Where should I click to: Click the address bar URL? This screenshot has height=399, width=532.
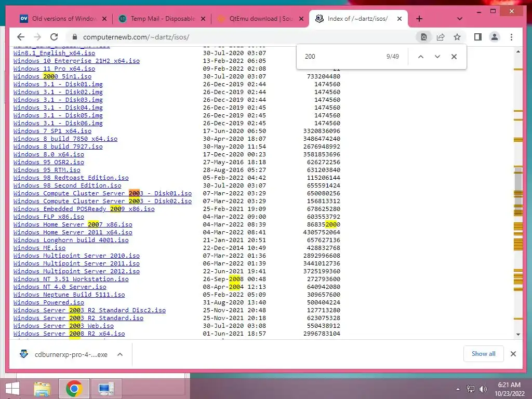pyautogui.click(x=136, y=37)
